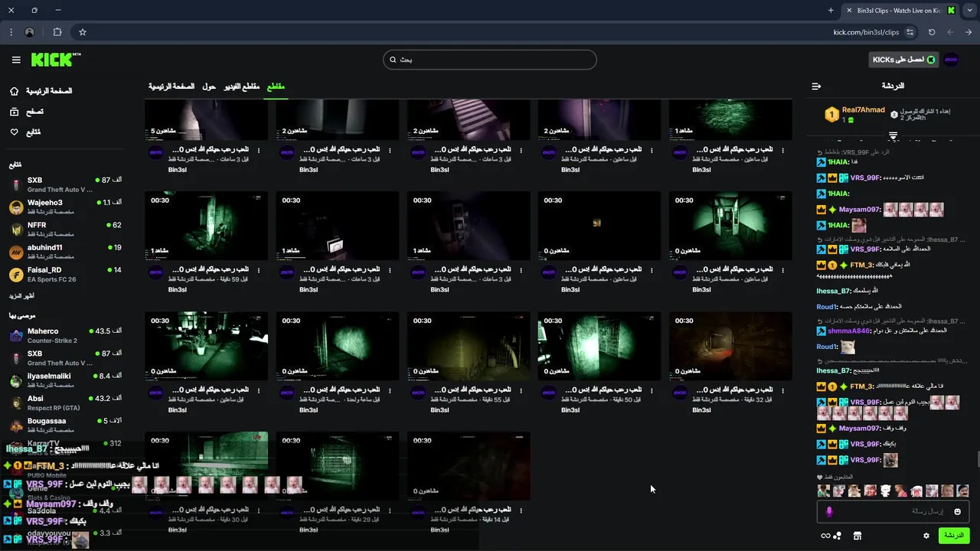
Task: Open the Kick hamburger sidebar menu
Action: [x=16, y=60]
